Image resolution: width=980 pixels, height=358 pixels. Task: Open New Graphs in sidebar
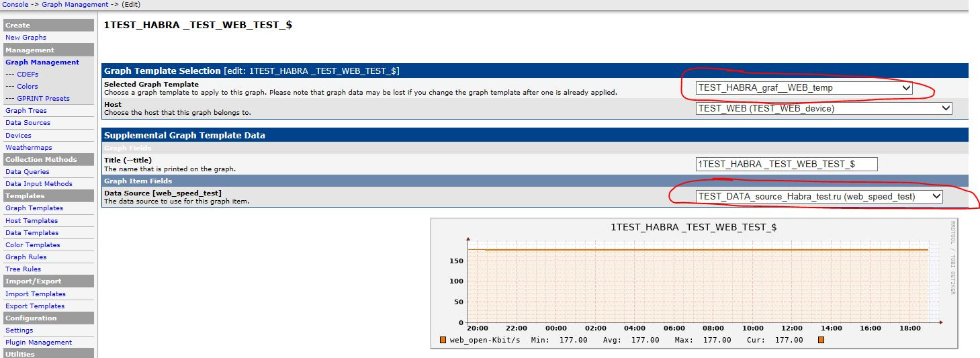coord(26,38)
